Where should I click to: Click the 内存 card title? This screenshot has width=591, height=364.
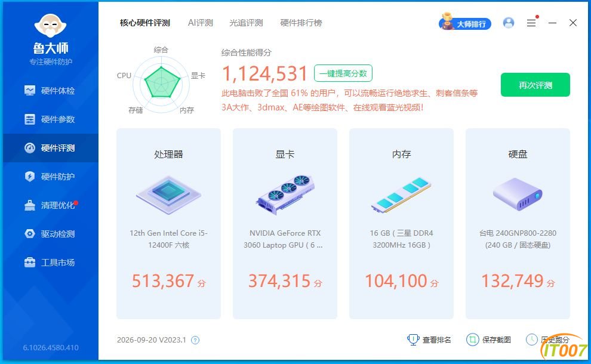[401, 154]
